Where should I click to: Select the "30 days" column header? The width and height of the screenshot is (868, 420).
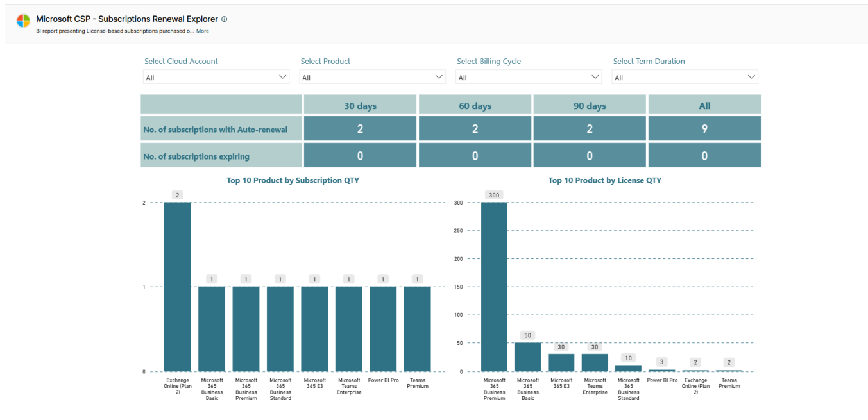359,105
